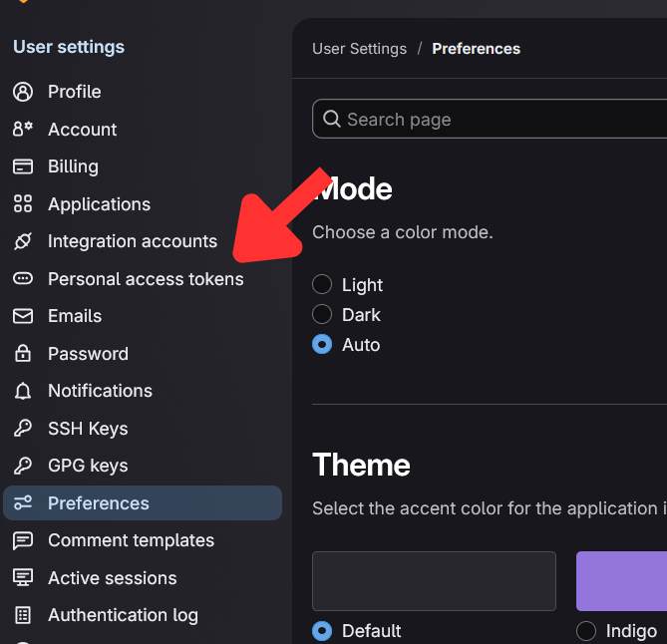The image size is (667, 644).
Task: Click the Applications grid icon
Action: 23,204
